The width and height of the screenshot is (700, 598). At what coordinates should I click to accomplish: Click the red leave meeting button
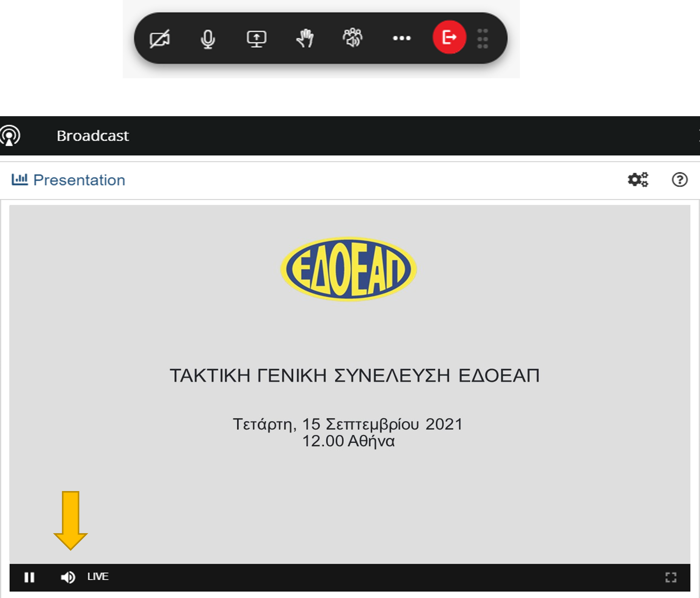tap(449, 37)
